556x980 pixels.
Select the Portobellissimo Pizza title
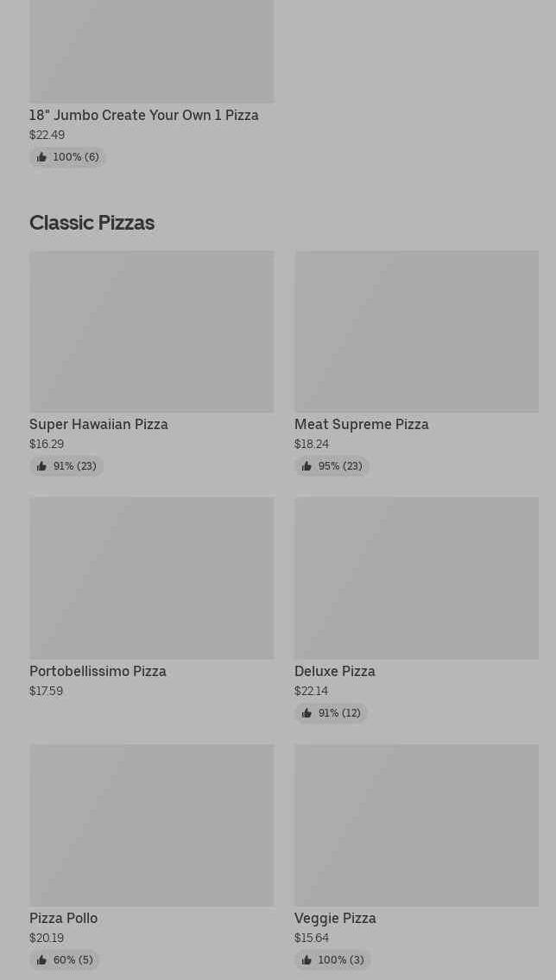(x=98, y=671)
